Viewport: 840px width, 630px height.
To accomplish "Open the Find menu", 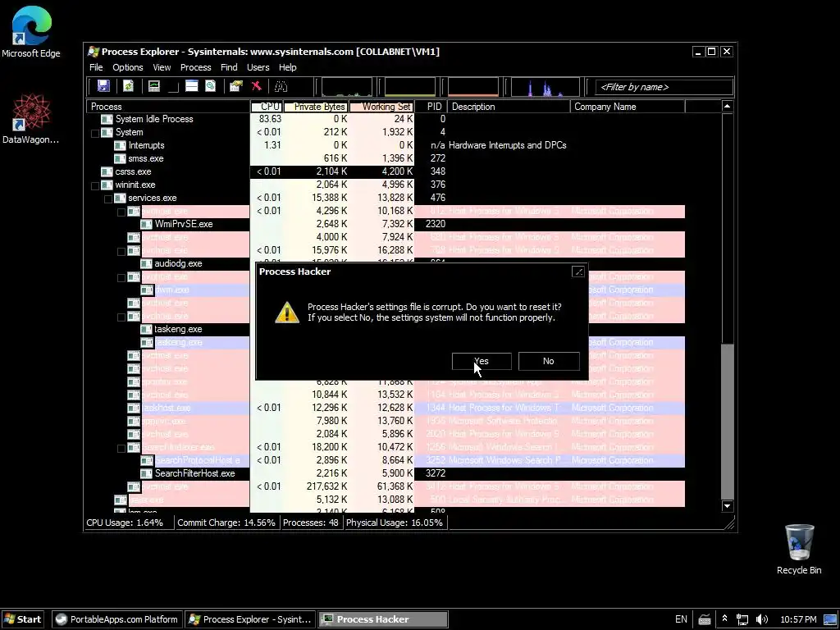I will click(229, 67).
